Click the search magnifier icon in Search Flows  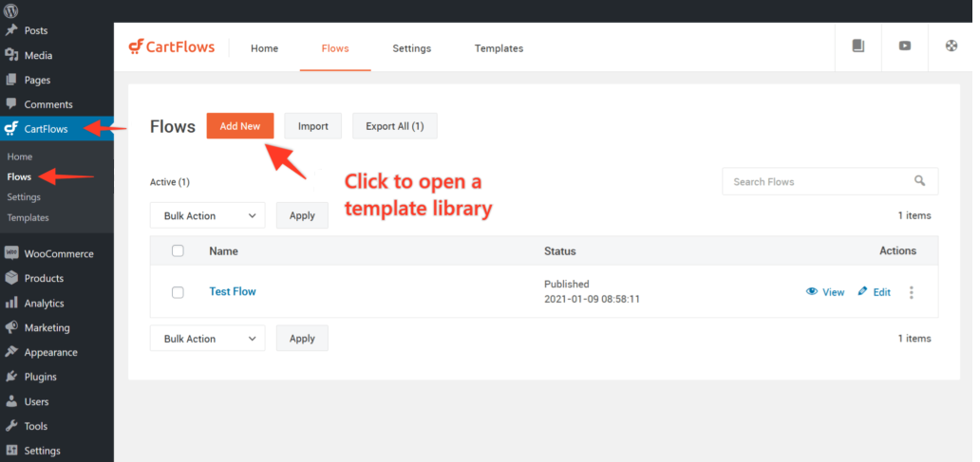tap(919, 181)
